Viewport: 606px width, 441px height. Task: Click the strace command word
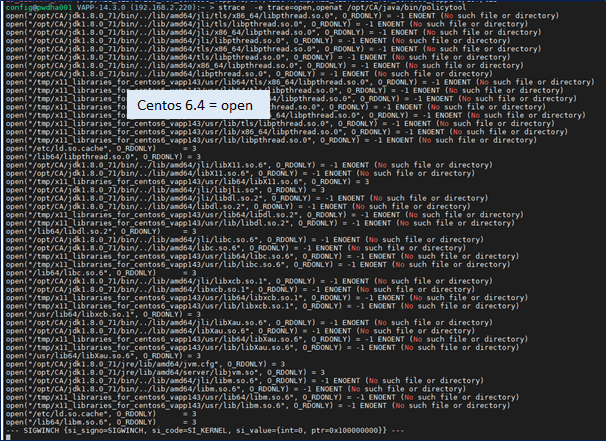(x=232, y=6)
